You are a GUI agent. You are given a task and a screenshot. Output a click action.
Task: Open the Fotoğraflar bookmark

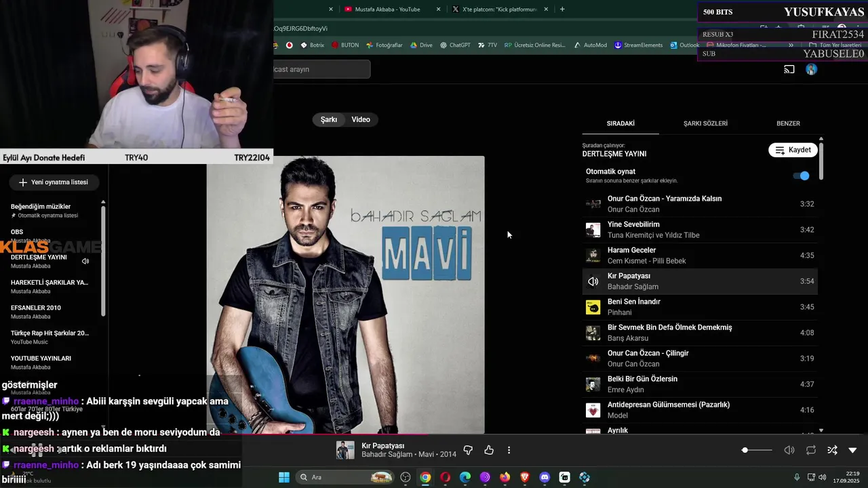(384, 45)
